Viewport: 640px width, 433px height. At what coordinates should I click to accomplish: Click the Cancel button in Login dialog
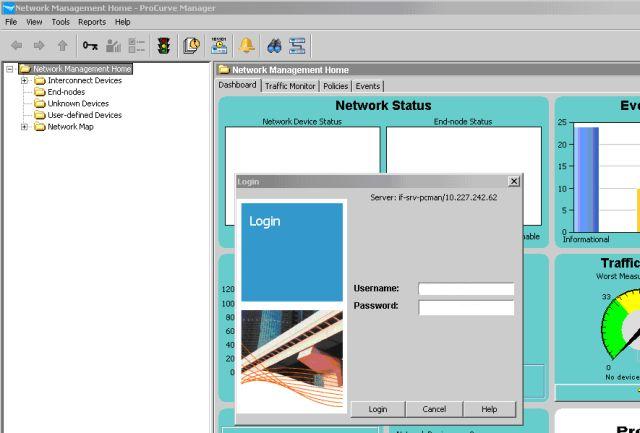point(433,409)
